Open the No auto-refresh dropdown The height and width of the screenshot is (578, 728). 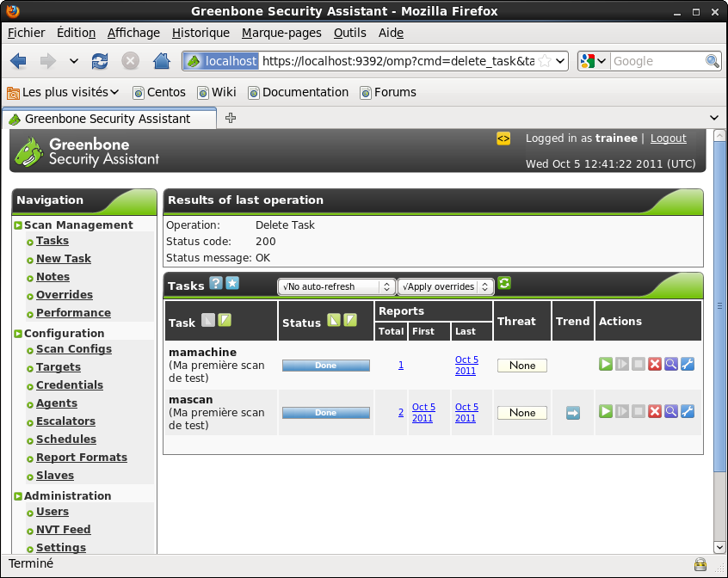point(336,286)
